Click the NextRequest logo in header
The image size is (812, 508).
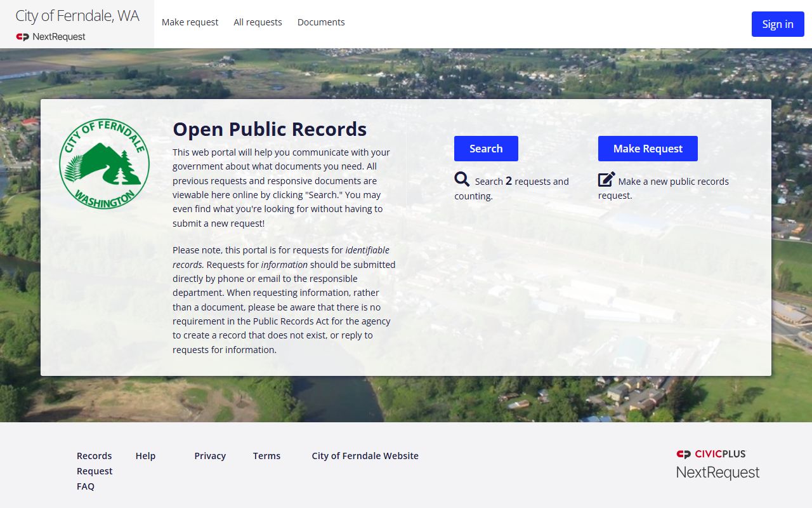tap(51, 37)
